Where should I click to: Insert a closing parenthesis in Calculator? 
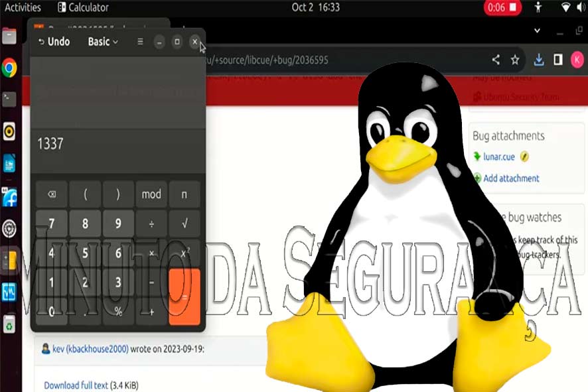tap(118, 194)
